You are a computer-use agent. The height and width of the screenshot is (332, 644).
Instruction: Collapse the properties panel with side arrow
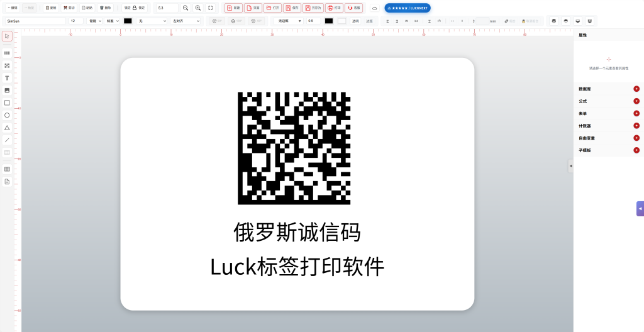[570, 166]
